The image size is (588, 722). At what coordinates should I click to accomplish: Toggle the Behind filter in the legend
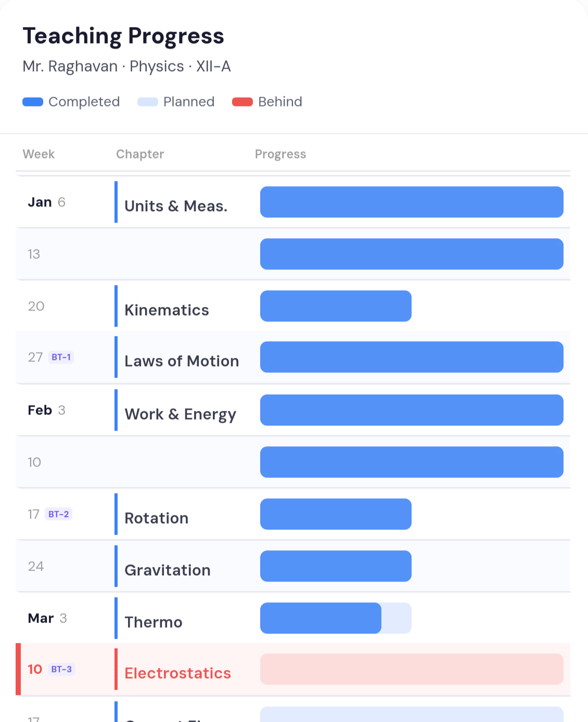click(267, 102)
